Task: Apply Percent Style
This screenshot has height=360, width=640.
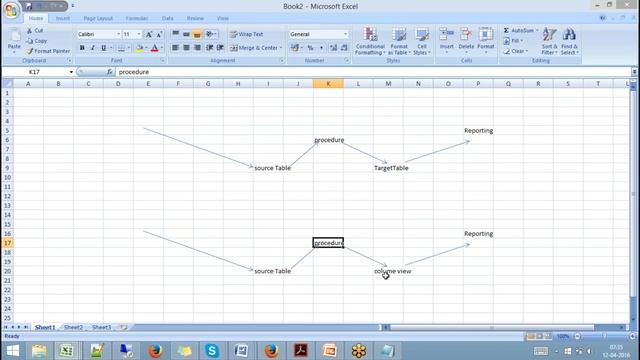Action: [x=311, y=48]
